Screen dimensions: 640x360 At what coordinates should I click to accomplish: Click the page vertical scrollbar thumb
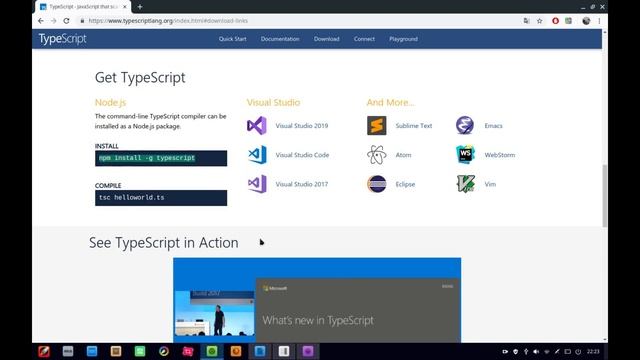(x=604, y=196)
